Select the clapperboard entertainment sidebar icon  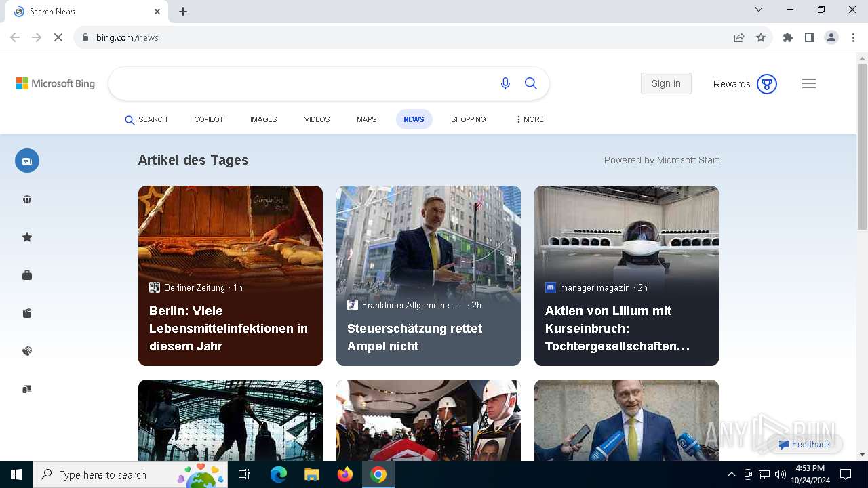[x=27, y=313]
